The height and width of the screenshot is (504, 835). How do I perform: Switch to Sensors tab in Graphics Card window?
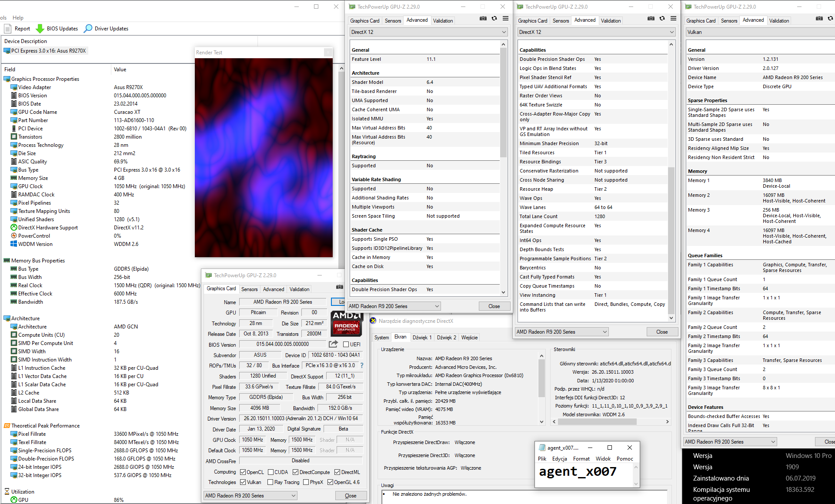tap(249, 289)
